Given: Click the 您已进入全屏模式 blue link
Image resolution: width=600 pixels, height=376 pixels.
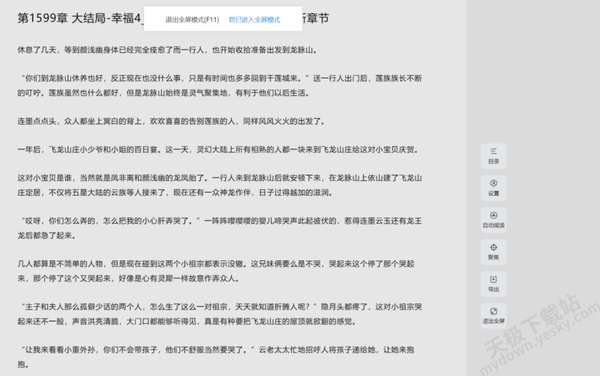Looking at the screenshot, I should point(254,20).
